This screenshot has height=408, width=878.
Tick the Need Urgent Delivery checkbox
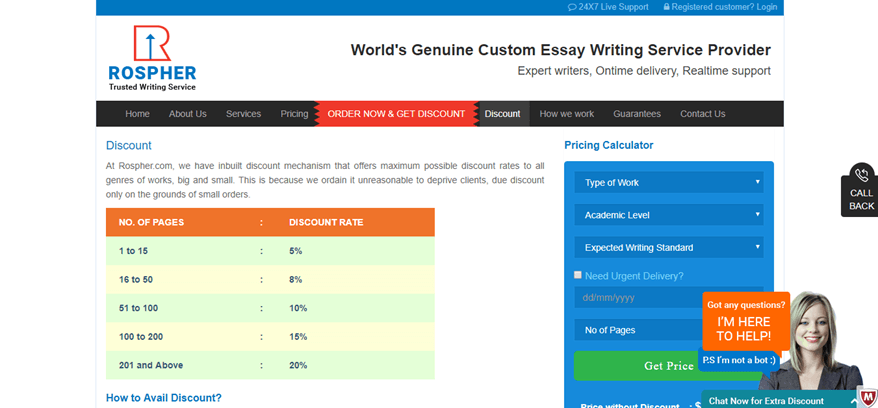click(x=578, y=275)
